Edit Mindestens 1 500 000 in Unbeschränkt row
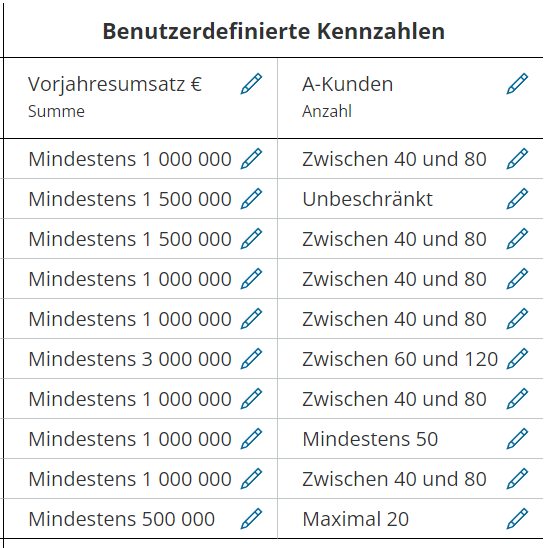Viewport: 552px width, 548px height. point(251,199)
